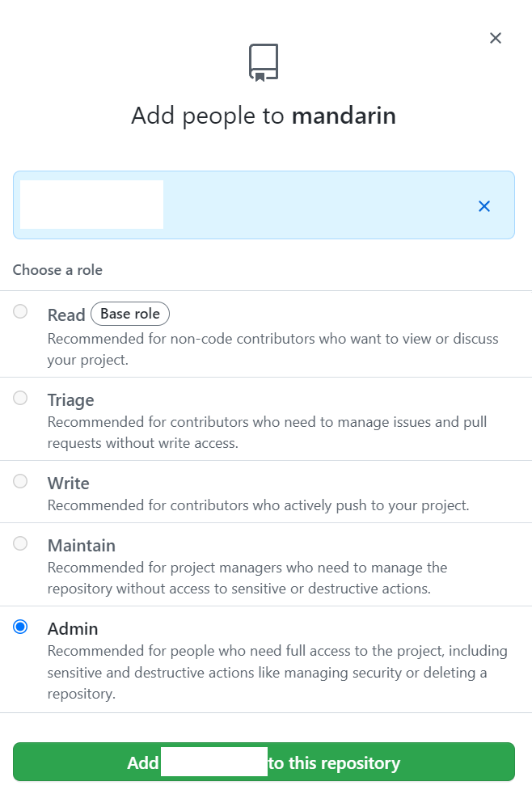Choose the Write role radio button
Viewport: 532px width, 794px height.
pos(20,480)
